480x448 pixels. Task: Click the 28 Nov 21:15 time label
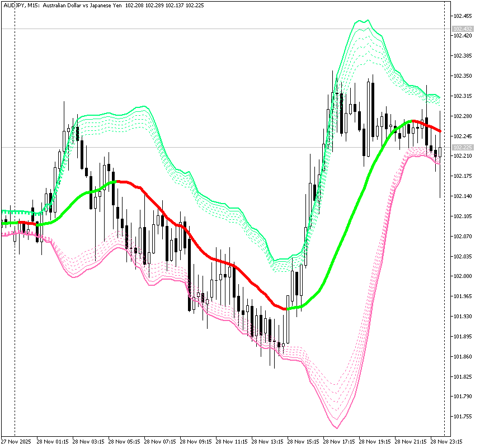[411, 442]
